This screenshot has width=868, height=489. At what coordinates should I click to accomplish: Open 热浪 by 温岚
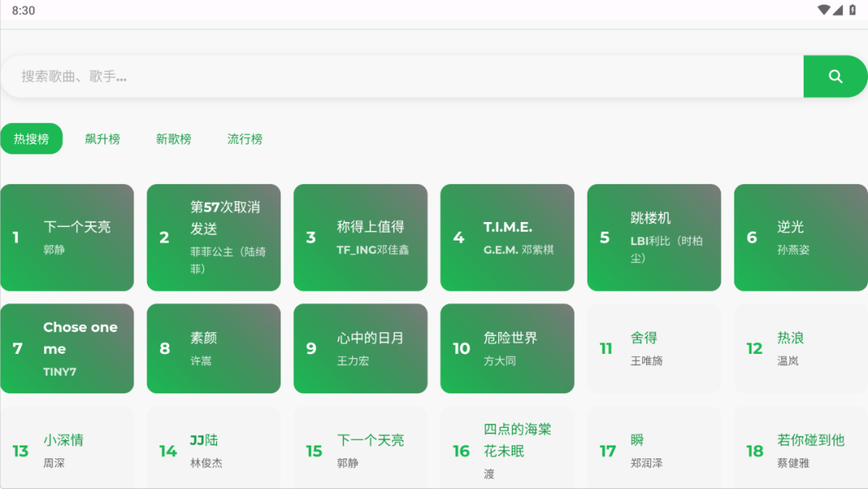point(800,348)
